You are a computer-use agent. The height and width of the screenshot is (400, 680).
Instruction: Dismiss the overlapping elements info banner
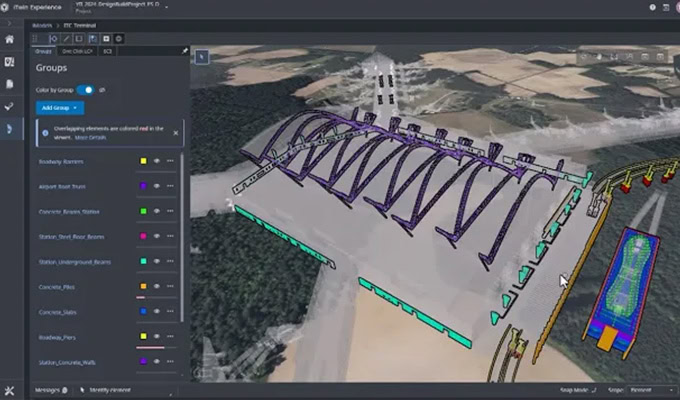pyautogui.click(x=177, y=130)
